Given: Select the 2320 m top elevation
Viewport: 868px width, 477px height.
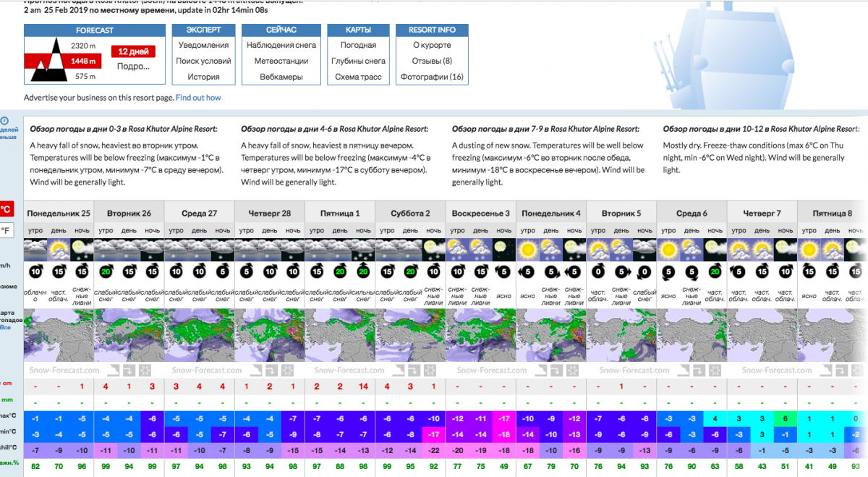Looking at the screenshot, I should tap(83, 46).
